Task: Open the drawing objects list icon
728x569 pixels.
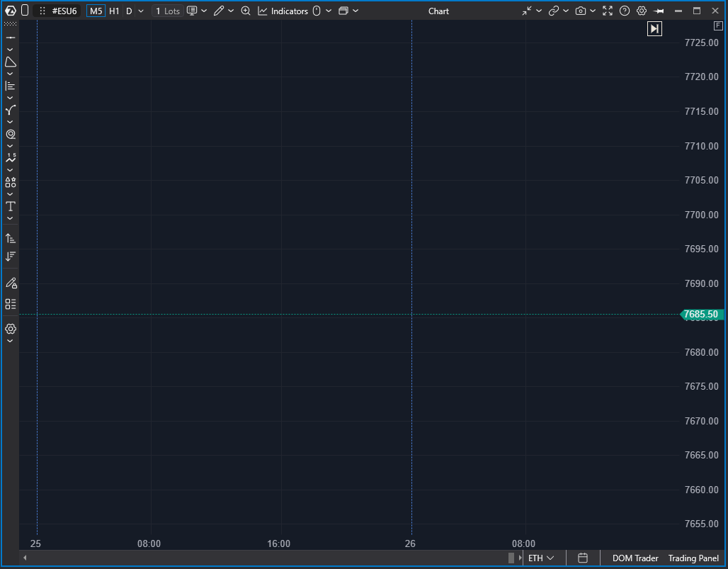Action: (10, 304)
